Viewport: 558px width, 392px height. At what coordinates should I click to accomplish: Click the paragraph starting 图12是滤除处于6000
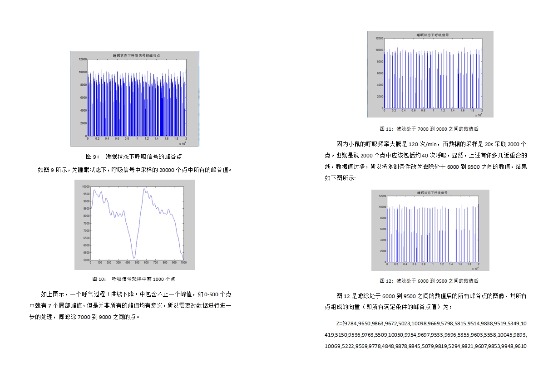[x=426, y=301]
